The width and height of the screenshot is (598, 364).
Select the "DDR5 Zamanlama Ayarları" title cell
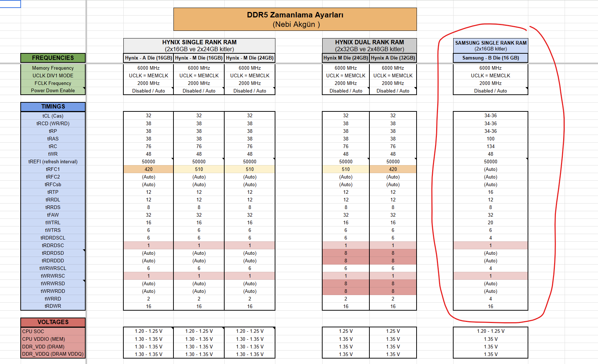coord(295,19)
